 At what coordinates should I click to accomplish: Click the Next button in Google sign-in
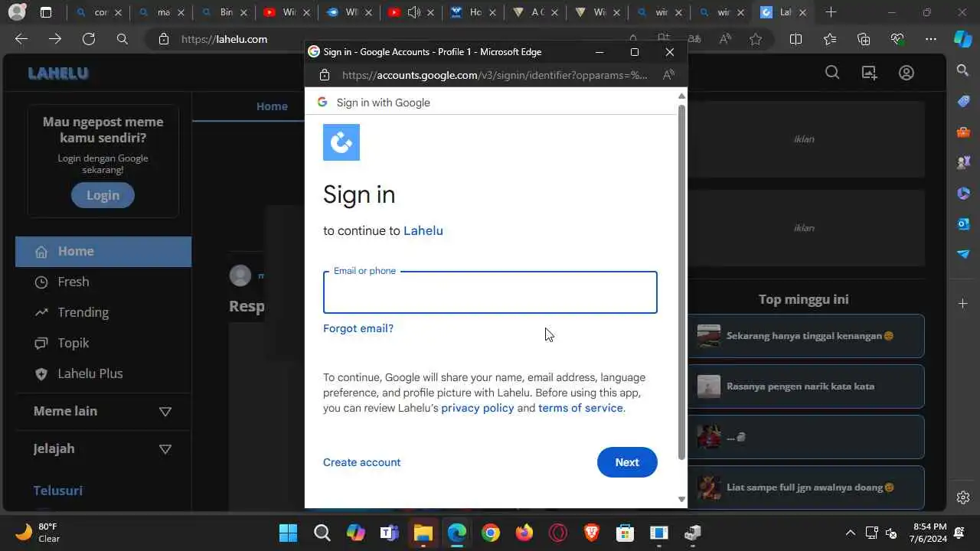coord(627,462)
